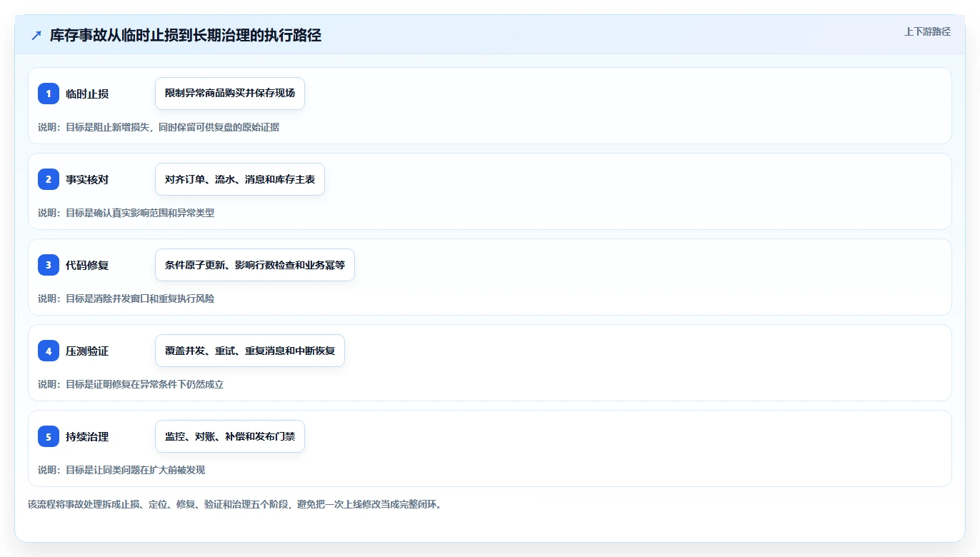Click the 临时止损 step title
980x557 pixels.
point(87,94)
